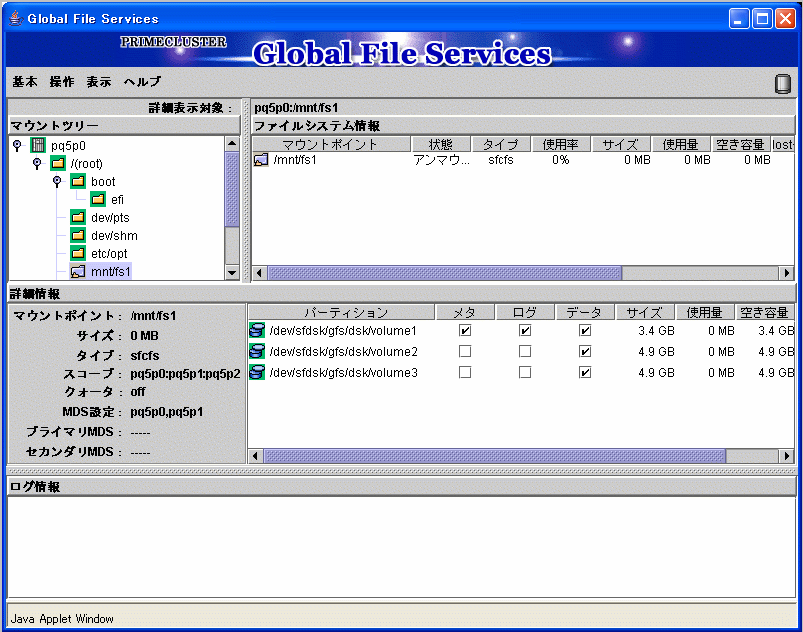Collapse the /(root) tree node
The image size is (803, 632).
37,163
